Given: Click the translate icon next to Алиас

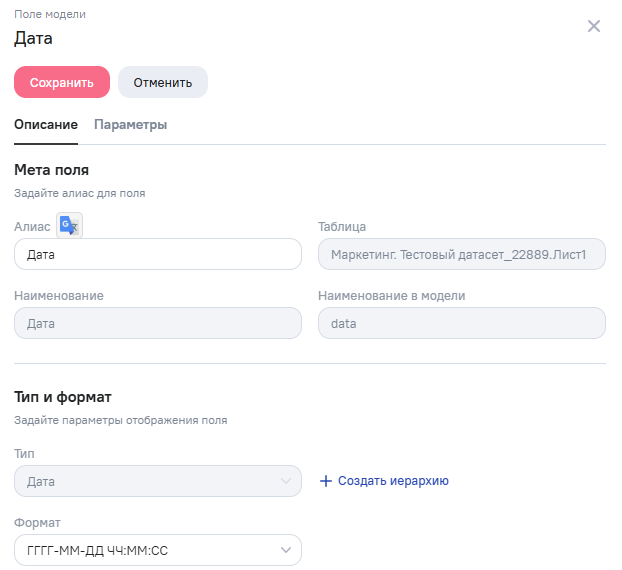Looking at the screenshot, I should (69, 226).
